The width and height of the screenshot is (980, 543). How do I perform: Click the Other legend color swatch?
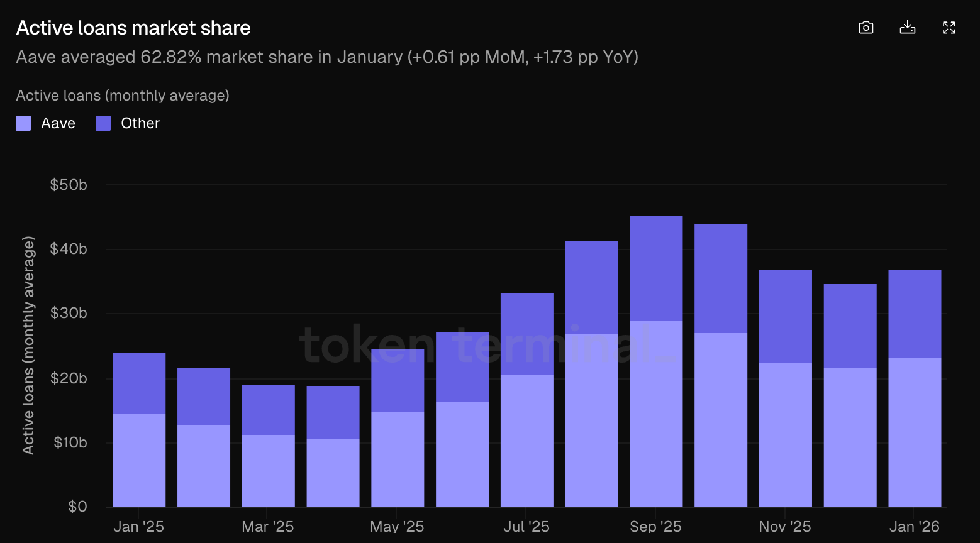pyautogui.click(x=103, y=123)
